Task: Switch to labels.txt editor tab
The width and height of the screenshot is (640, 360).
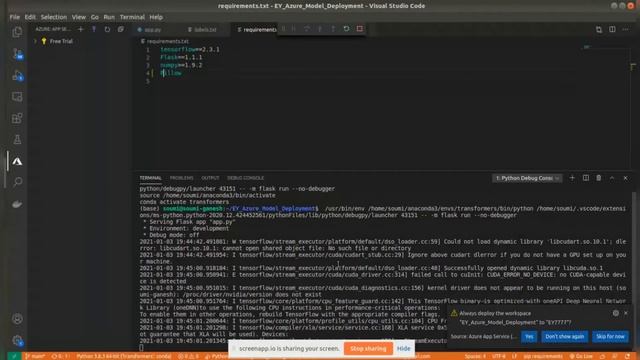Action: pyautogui.click(x=205, y=29)
